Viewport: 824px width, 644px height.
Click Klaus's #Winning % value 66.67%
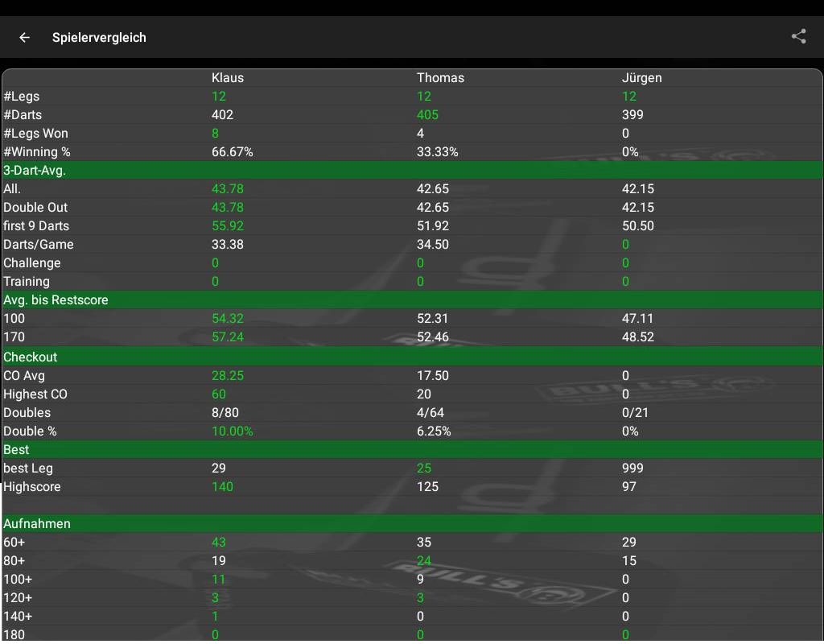pos(233,152)
